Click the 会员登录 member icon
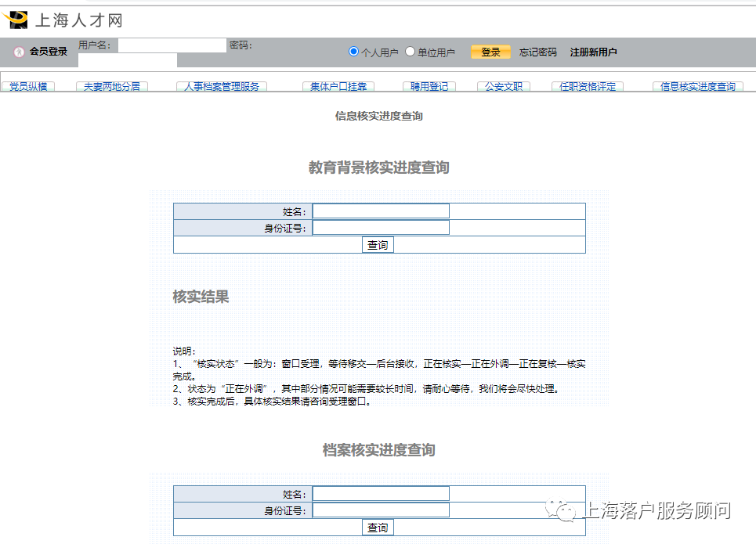Viewport: 756px width, 544px height. point(19,52)
